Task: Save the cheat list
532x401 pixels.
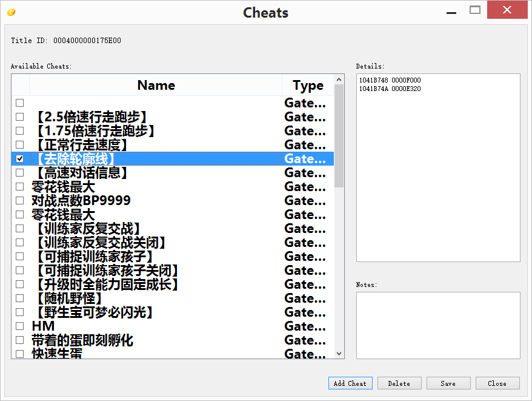Action: click(448, 383)
